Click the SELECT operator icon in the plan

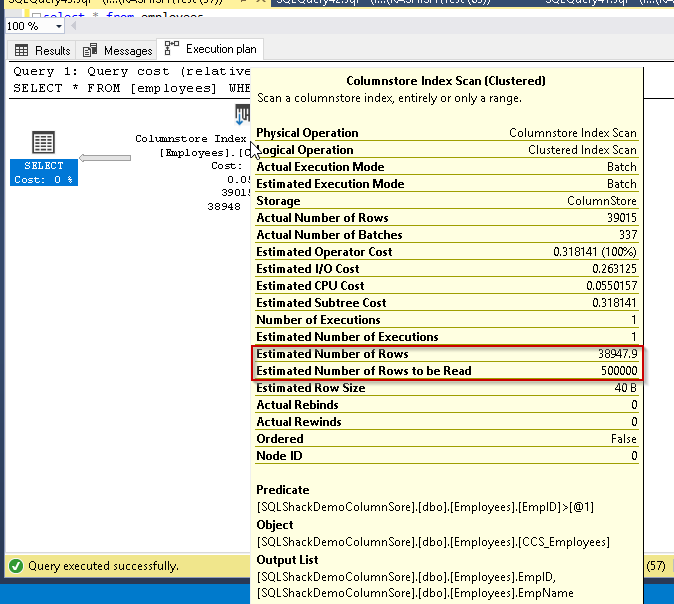[x=43, y=143]
